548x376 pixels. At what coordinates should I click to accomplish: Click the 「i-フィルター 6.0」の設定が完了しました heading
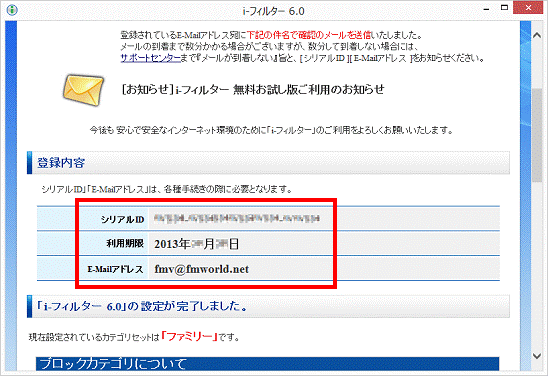coord(268,306)
